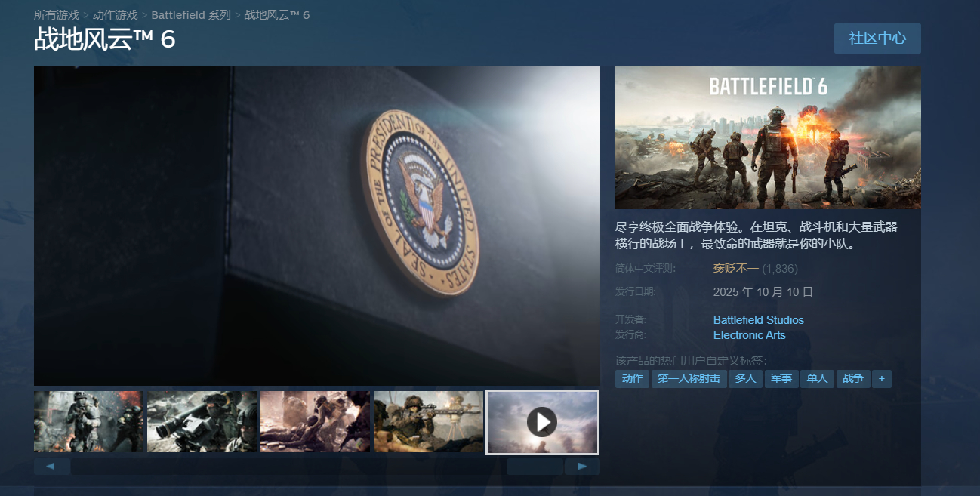Select the 单人 tag
This screenshot has height=496, width=980.
(817, 379)
